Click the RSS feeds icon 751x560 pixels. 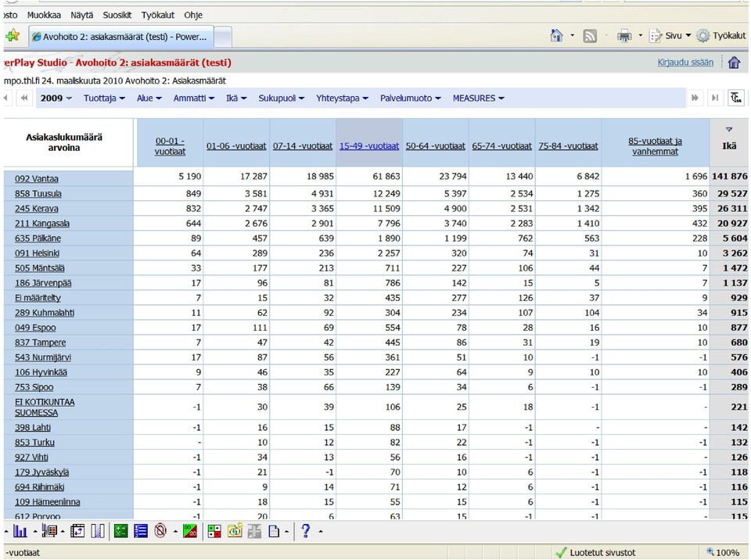(x=590, y=36)
